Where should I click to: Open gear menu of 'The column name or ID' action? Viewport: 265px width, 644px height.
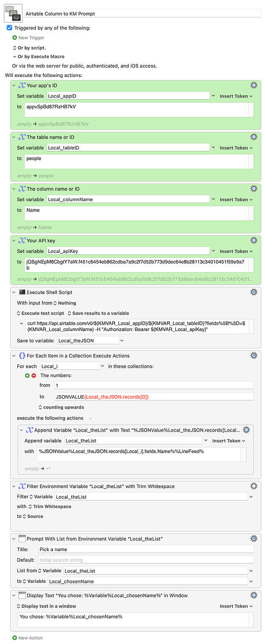point(253,189)
